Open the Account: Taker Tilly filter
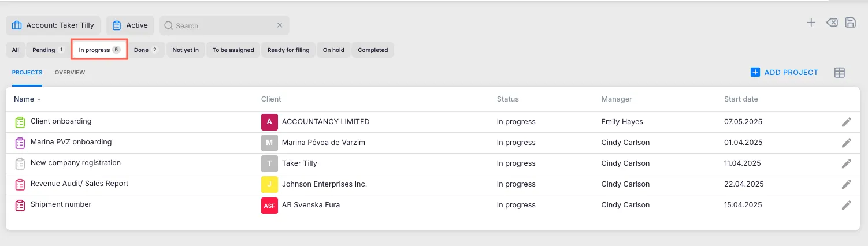 [x=53, y=25]
